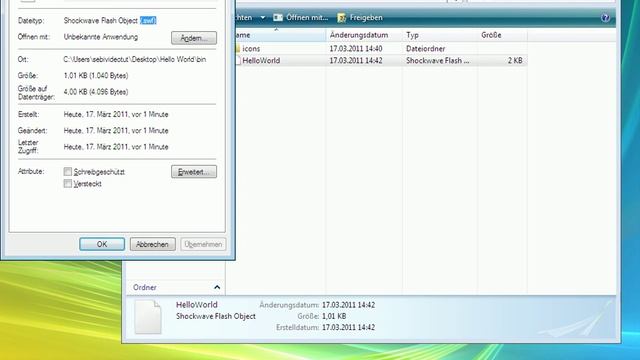Image resolution: width=640 pixels, height=360 pixels.
Task: Select the HelloWorld file name in list
Action: click(261, 60)
